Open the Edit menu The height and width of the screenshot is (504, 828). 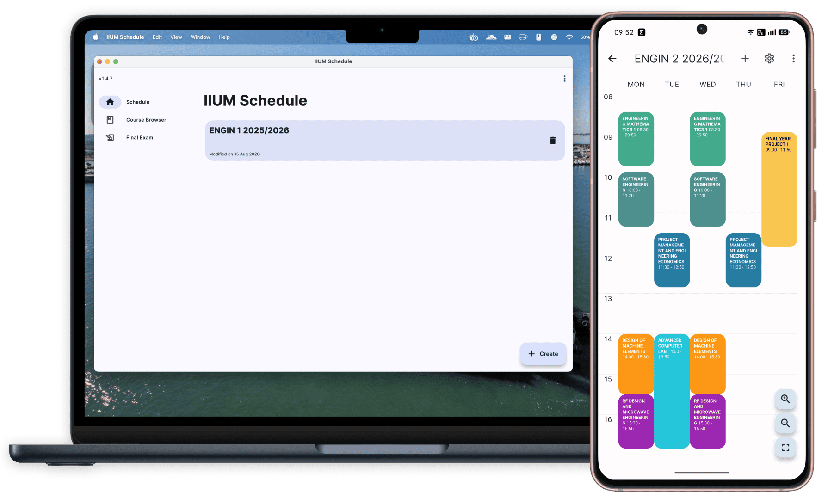click(157, 37)
